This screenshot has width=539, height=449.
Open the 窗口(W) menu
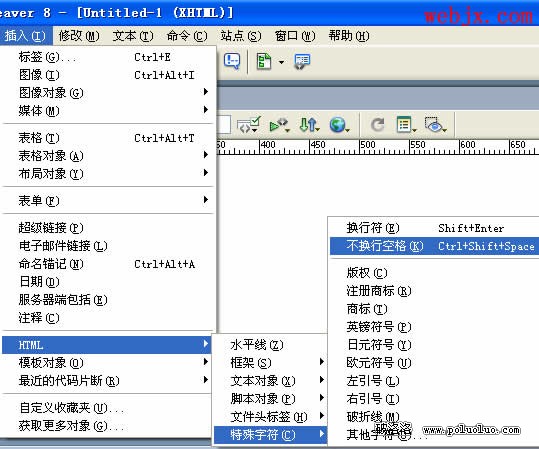tap(295, 36)
